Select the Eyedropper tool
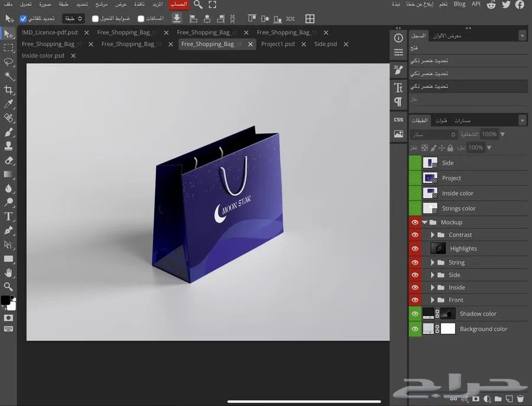The height and width of the screenshot is (406, 532). (x=8, y=104)
